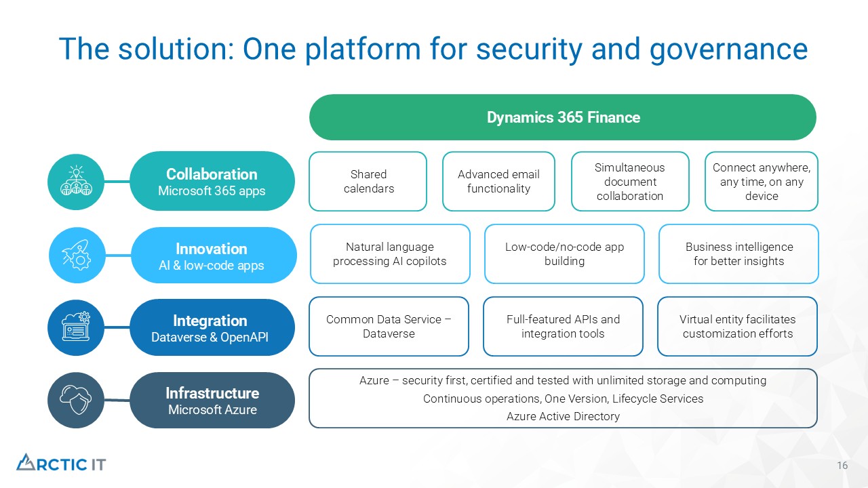Screen dimensions: 868x488
Task: Click the Virtual entity facilitates customization box
Action: [x=737, y=326]
